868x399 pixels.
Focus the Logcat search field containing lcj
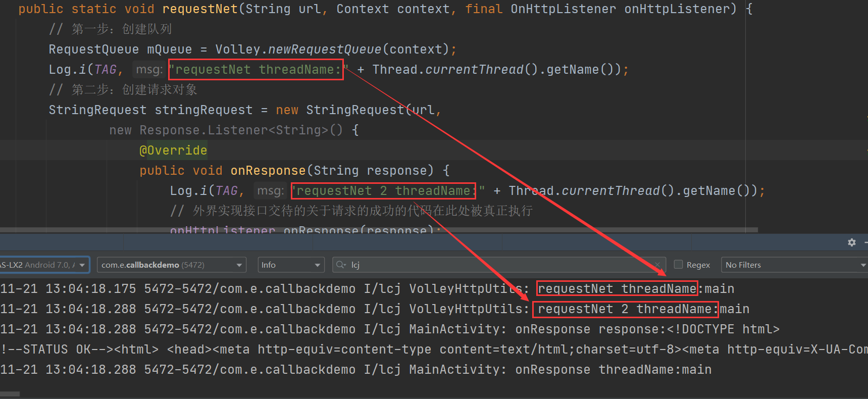coord(498,265)
